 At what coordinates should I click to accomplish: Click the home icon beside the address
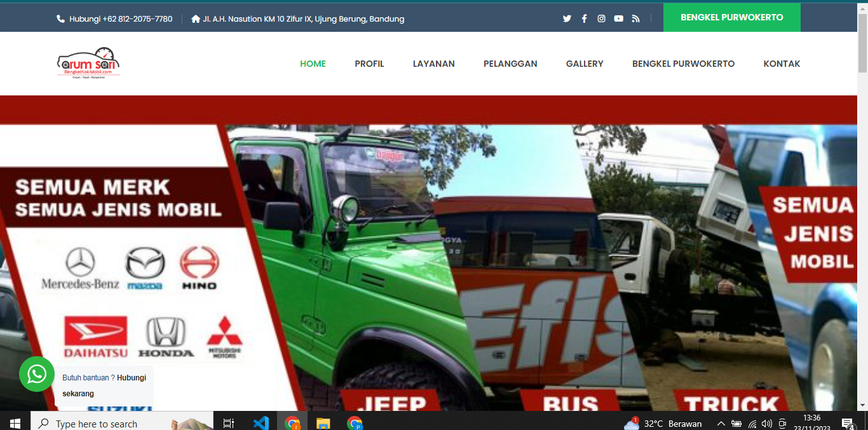[196, 19]
